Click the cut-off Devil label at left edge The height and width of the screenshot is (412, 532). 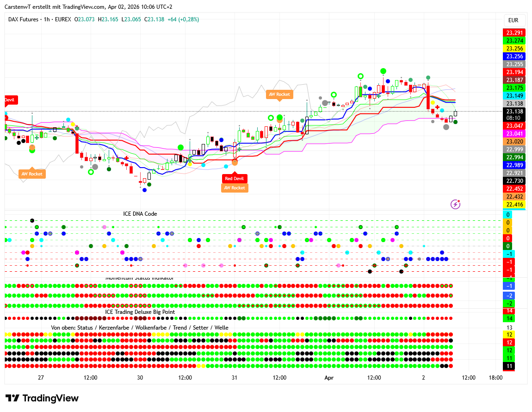(10, 100)
